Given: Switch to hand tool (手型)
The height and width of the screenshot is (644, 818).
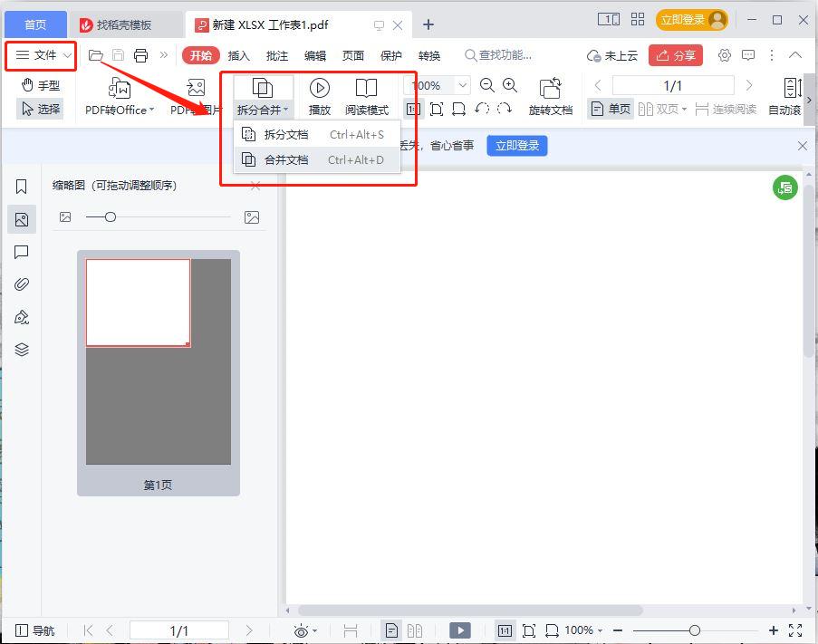Looking at the screenshot, I should coord(40,85).
